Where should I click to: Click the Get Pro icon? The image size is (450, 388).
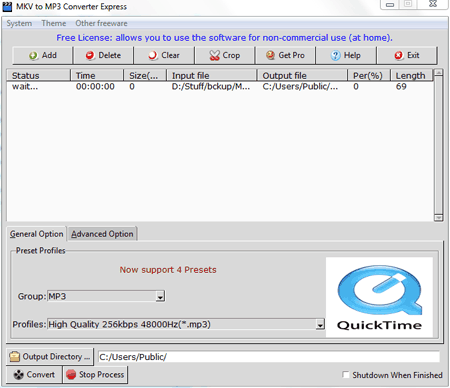coord(270,55)
